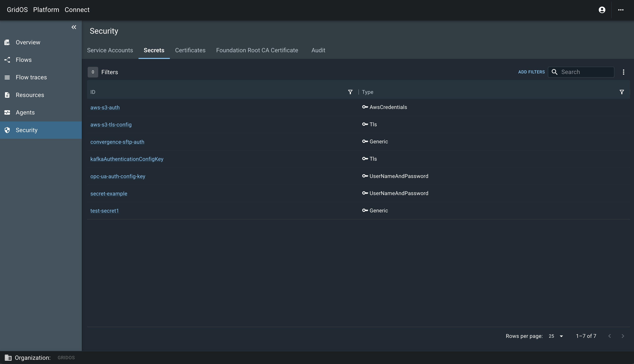Click UserNameAndPassword in opc-ua-auth-config-key row

click(x=399, y=176)
